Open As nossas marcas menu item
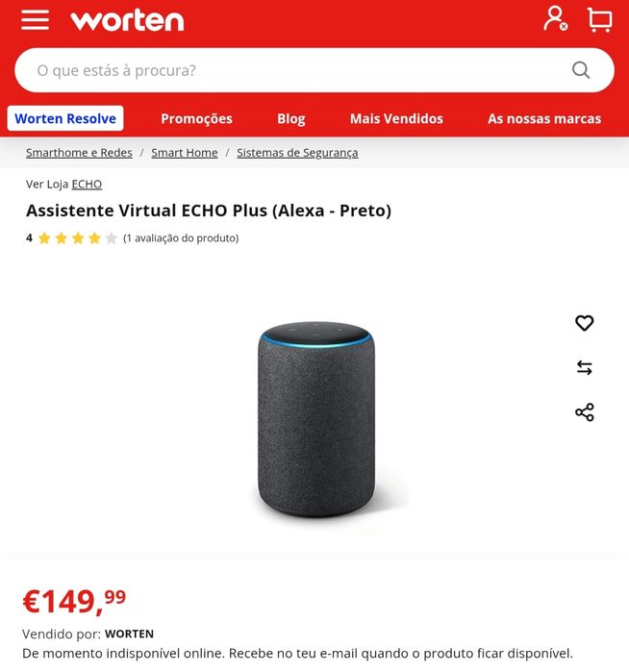 click(x=544, y=118)
